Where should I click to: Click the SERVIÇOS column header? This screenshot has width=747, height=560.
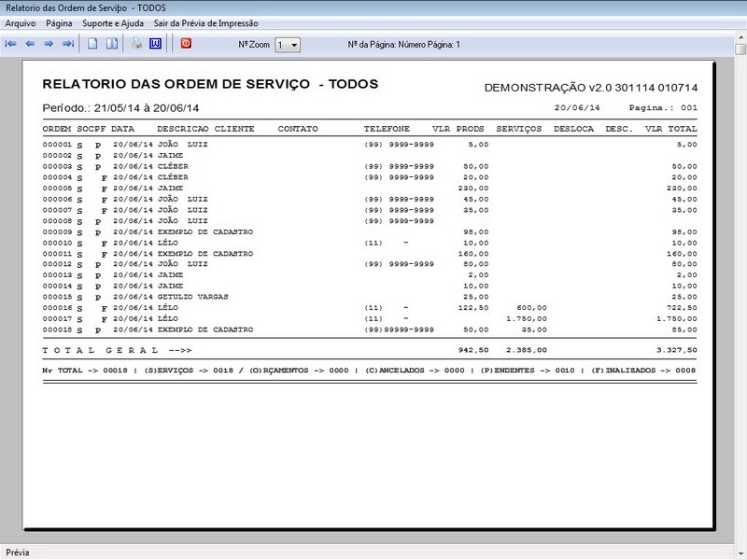[519, 129]
